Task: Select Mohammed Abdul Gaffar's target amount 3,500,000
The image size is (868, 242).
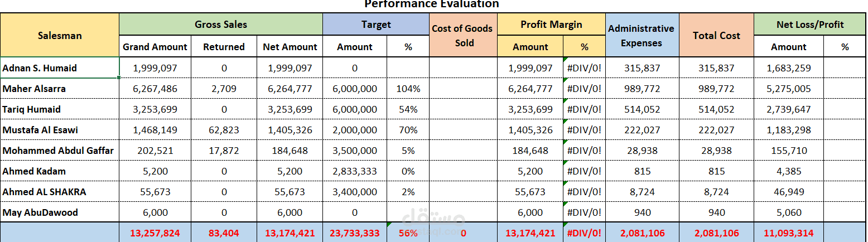Action: 355,151
